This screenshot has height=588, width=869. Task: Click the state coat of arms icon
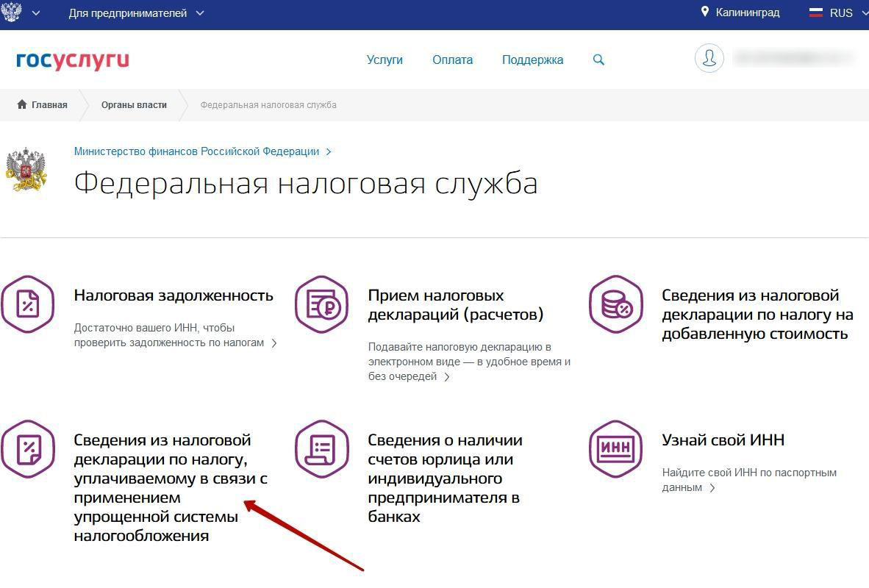pyautogui.click(x=11, y=12)
